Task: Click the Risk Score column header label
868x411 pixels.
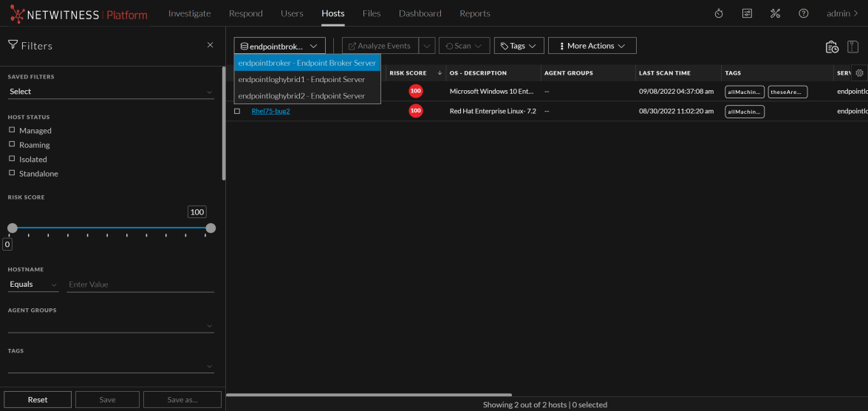Action: coord(408,73)
